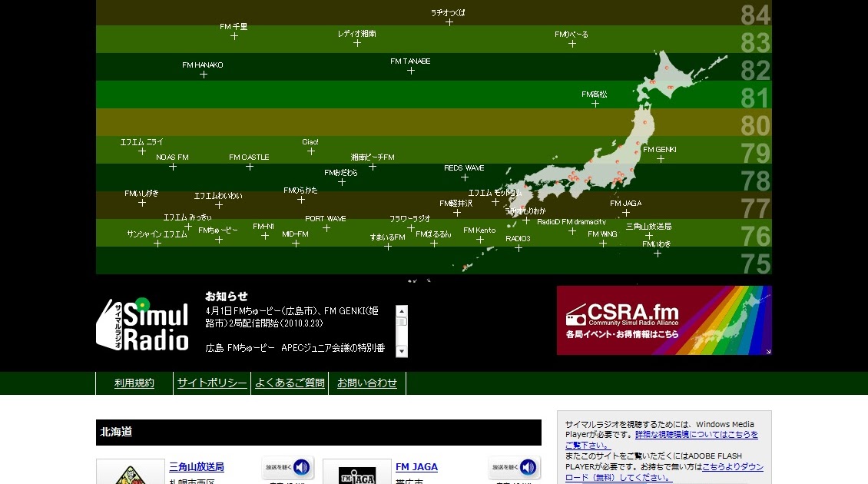
Task: Click the Simul Radio logo
Action: click(143, 324)
